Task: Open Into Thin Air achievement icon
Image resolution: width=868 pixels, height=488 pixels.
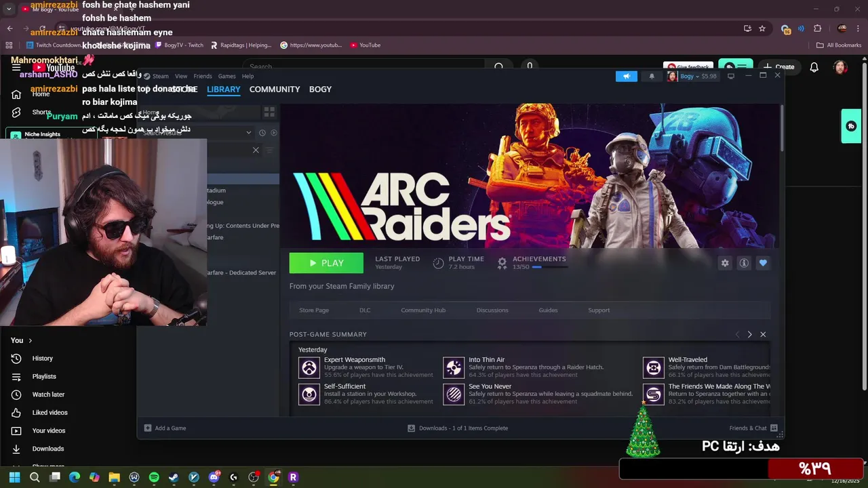Action: pos(454,367)
